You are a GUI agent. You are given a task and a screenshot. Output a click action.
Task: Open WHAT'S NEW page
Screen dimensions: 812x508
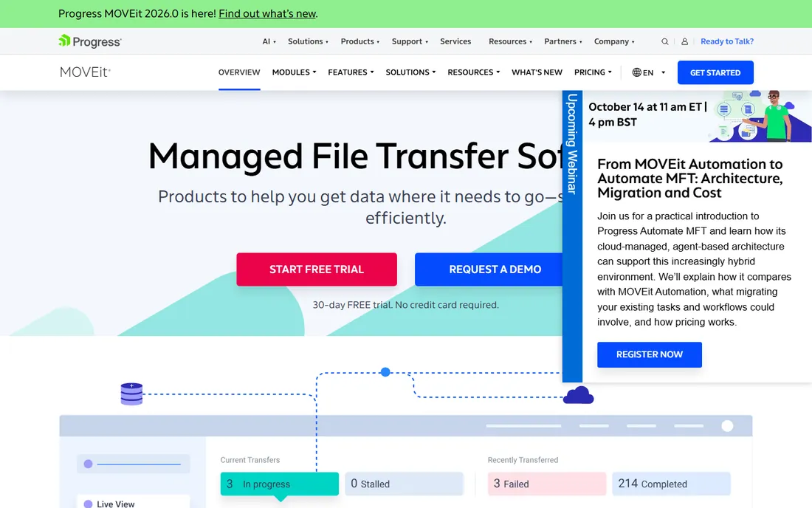click(x=537, y=72)
